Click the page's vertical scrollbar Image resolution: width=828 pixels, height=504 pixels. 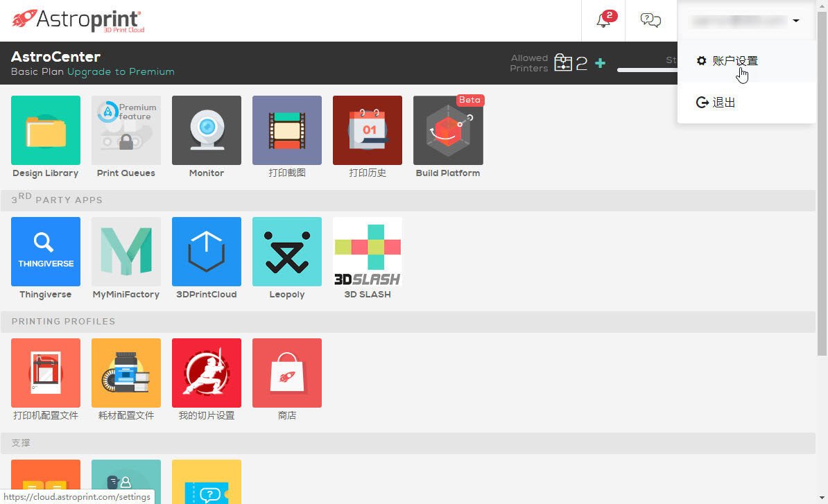point(822,184)
